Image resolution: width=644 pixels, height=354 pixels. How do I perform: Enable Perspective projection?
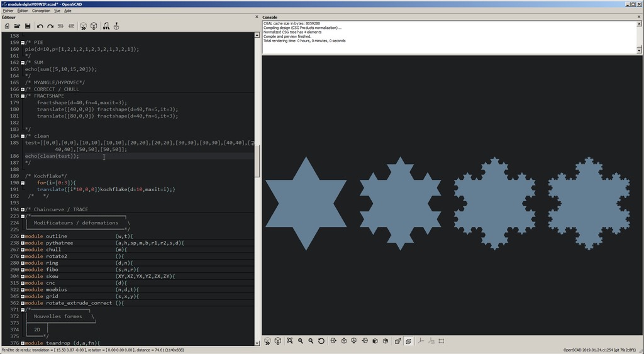(397, 341)
